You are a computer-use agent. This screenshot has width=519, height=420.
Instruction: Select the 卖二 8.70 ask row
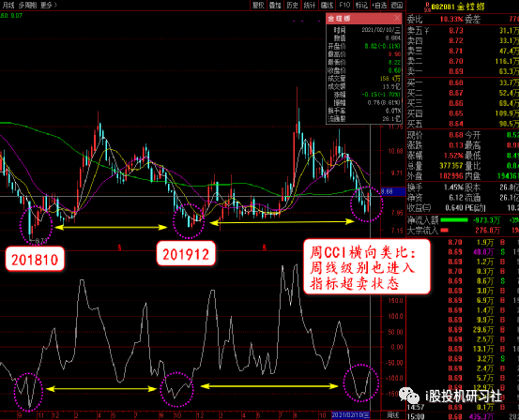tap(463, 61)
